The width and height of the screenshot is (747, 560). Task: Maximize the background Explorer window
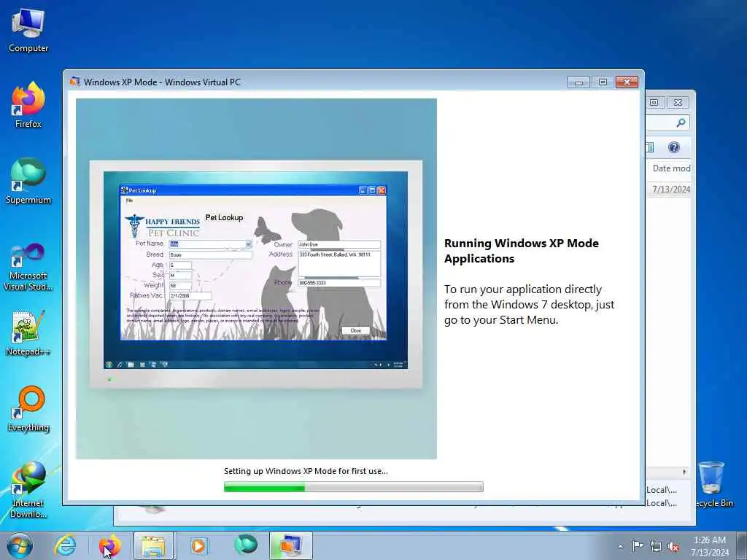pos(654,102)
